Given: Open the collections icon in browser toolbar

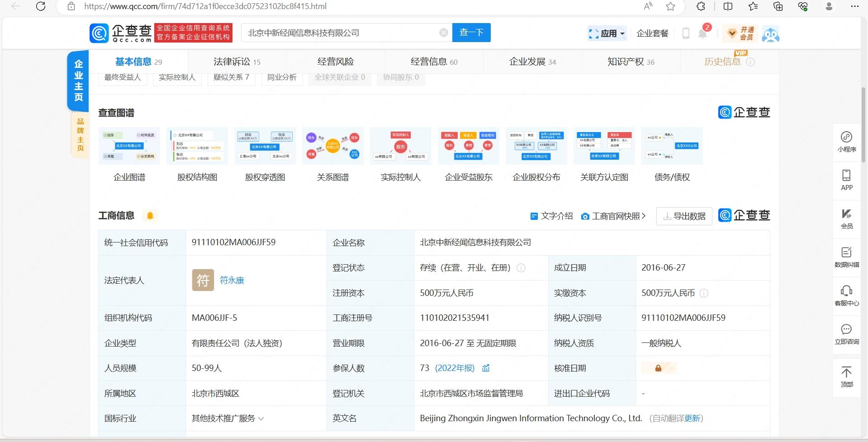Looking at the screenshot, I should click(778, 6).
